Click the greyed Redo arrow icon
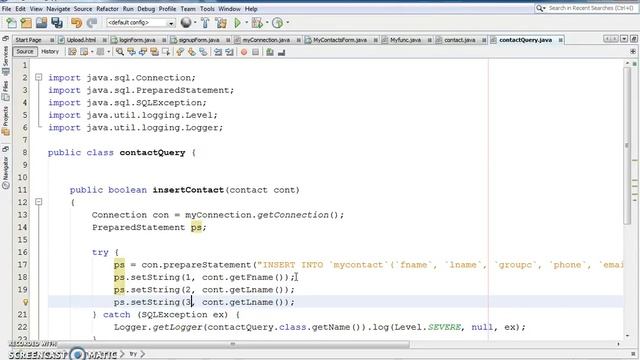 92,23
